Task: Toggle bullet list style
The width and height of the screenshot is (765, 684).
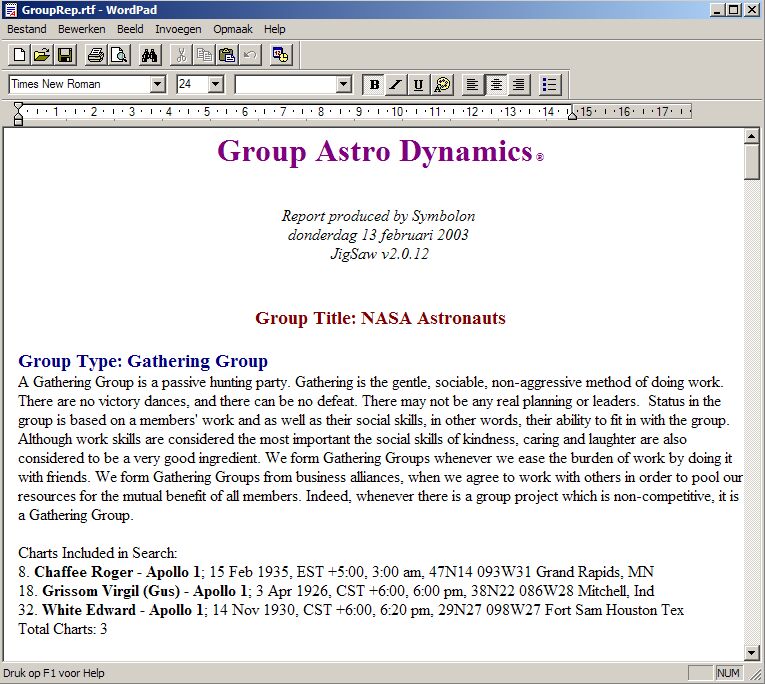Action: 550,85
